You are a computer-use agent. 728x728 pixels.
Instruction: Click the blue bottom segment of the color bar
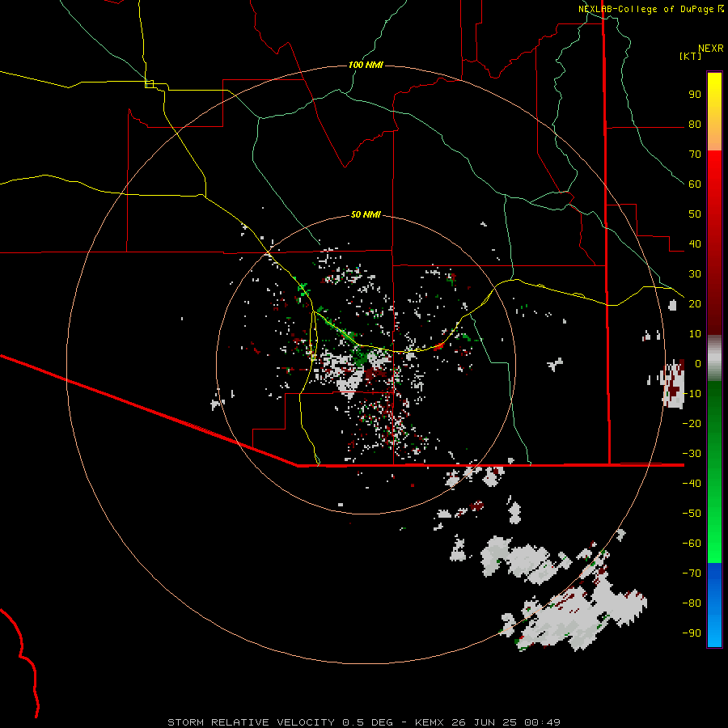click(x=714, y=605)
